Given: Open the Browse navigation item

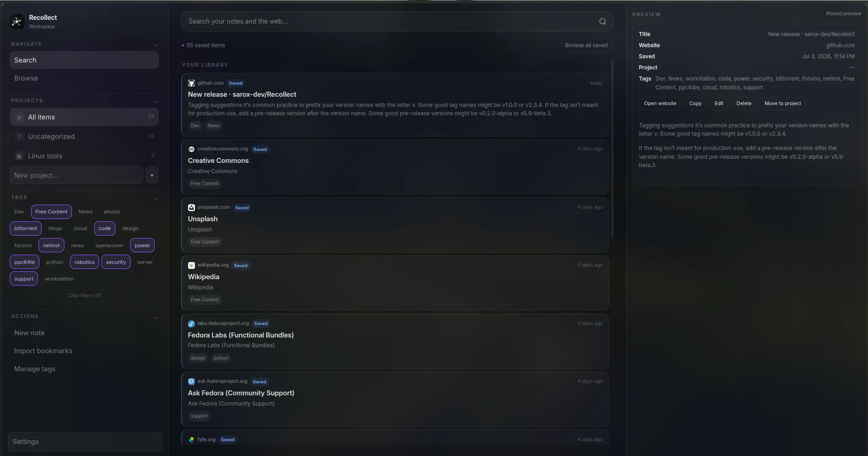Looking at the screenshot, I should click(x=84, y=78).
